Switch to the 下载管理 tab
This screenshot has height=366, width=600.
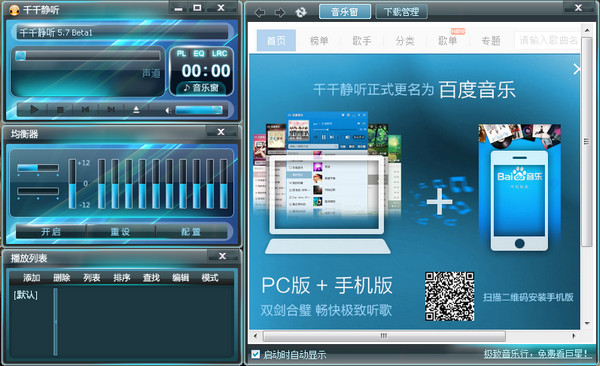click(401, 11)
